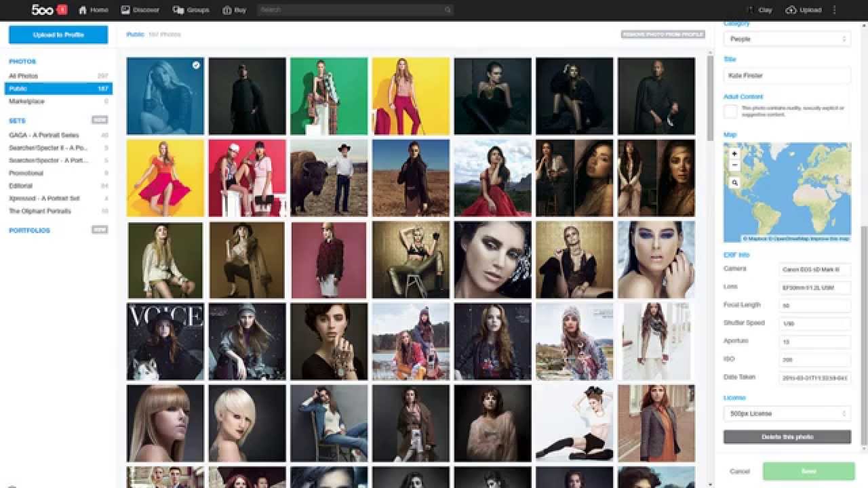Click the map location search icon

click(x=734, y=183)
